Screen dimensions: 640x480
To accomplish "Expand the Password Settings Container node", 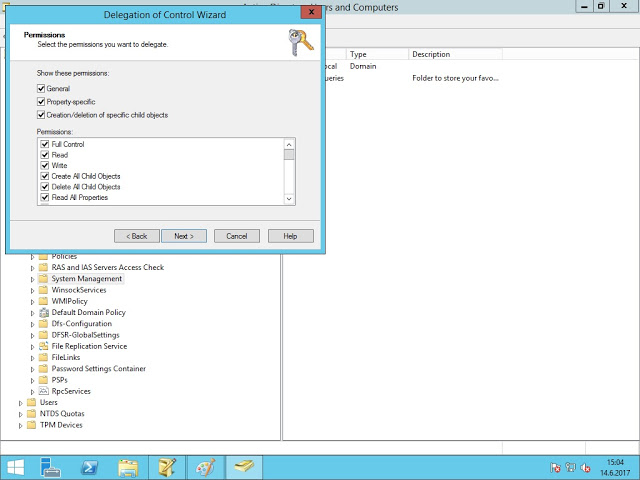I will click(32, 369).
